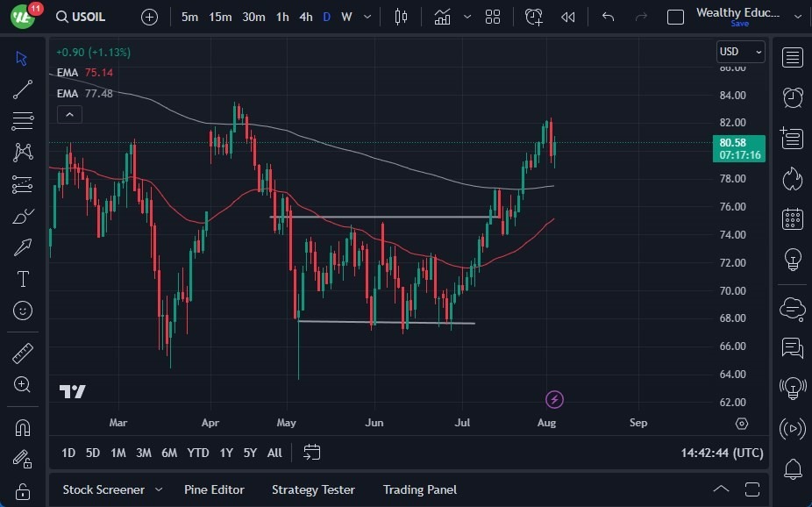Open the economic Calendar panel
Viewport: 812px width, 507px height.
792,218
